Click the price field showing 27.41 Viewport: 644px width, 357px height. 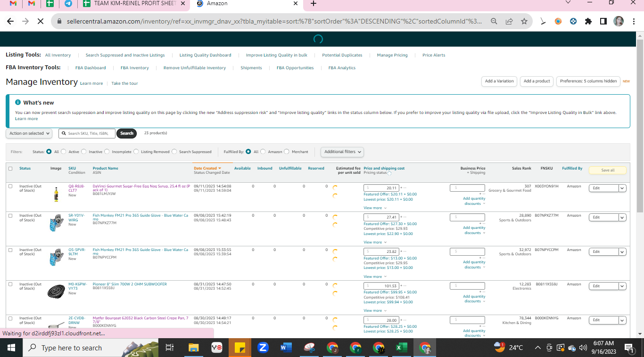pyautogui.click(x=381, y=217)
